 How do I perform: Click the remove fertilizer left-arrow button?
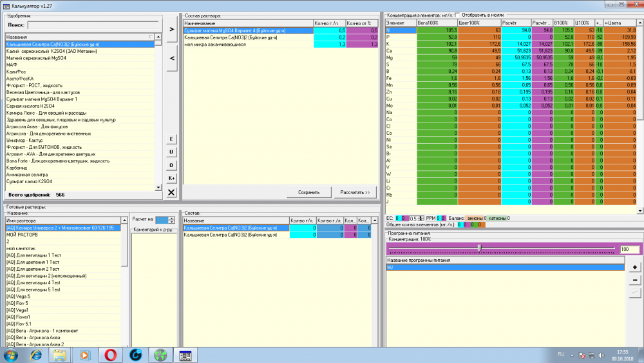click(x=172, y=59)
